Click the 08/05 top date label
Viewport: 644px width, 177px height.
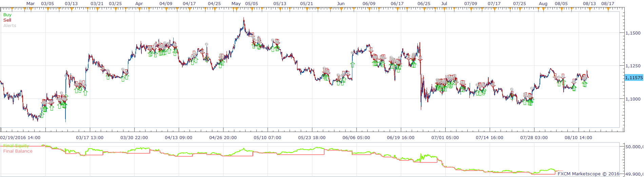click(561, 4)
